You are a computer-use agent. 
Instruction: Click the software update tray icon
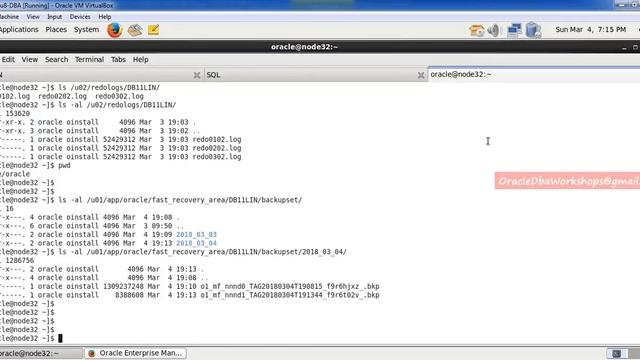(476, 30)
